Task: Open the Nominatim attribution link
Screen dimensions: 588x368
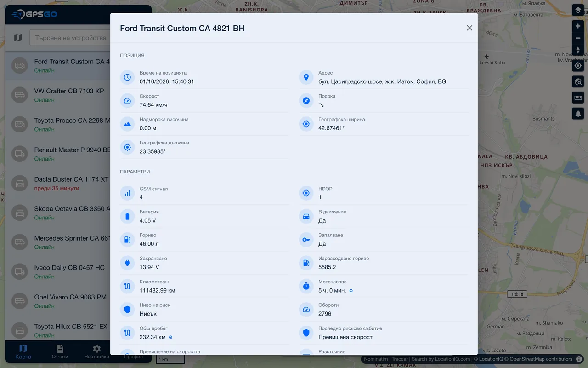Action: [x=376, y=359]
